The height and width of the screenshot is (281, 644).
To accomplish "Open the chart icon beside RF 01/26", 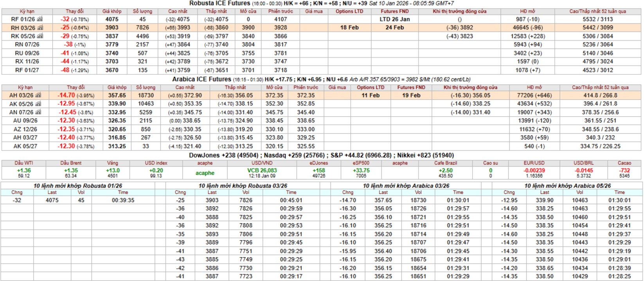I will (40, 19).
